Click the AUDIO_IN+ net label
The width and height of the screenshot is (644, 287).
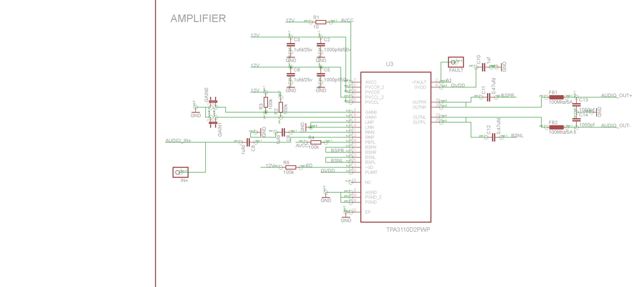tap(178, 140)
